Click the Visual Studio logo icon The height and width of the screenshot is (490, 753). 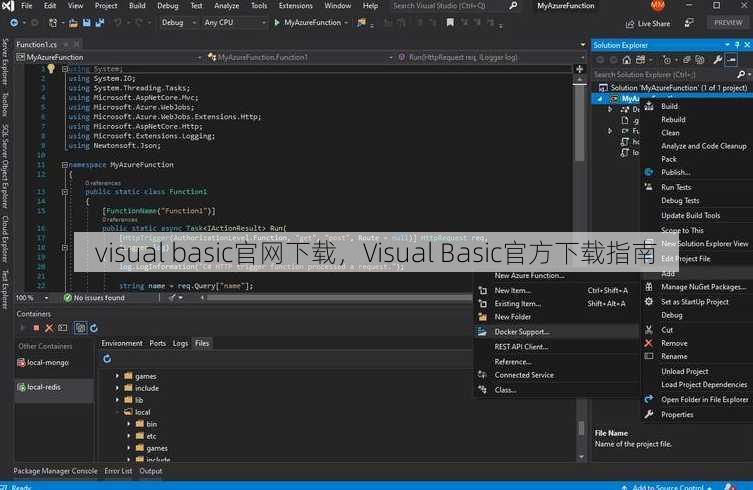click(x=8, y=6)
